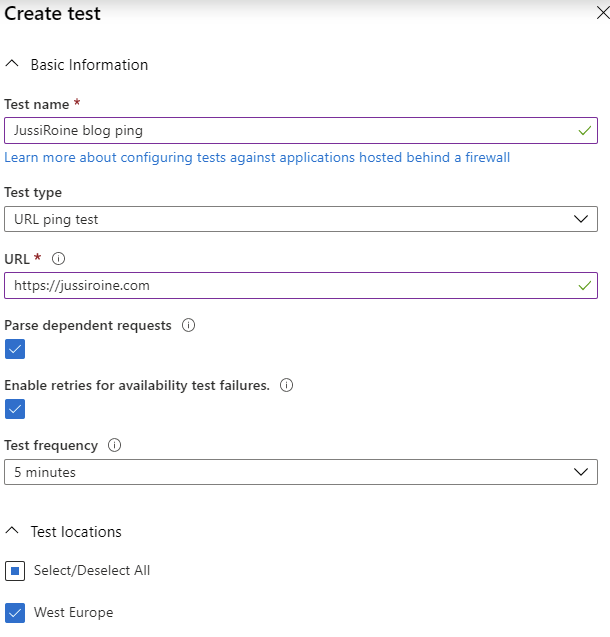Open firewall configuration learn more link
The width and height of the screenshot is (610, 637).
(x=257, y=157)
